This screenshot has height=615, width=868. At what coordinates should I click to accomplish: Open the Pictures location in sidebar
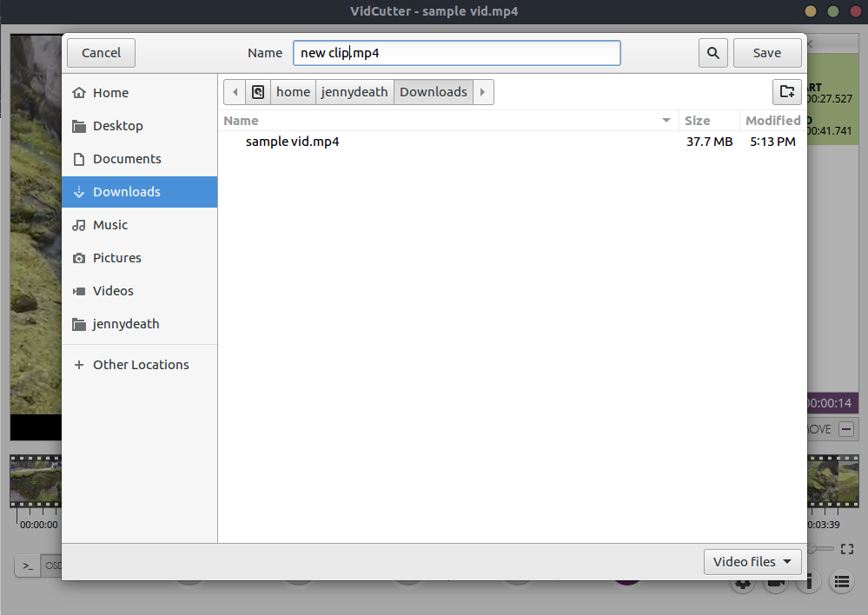116,258
